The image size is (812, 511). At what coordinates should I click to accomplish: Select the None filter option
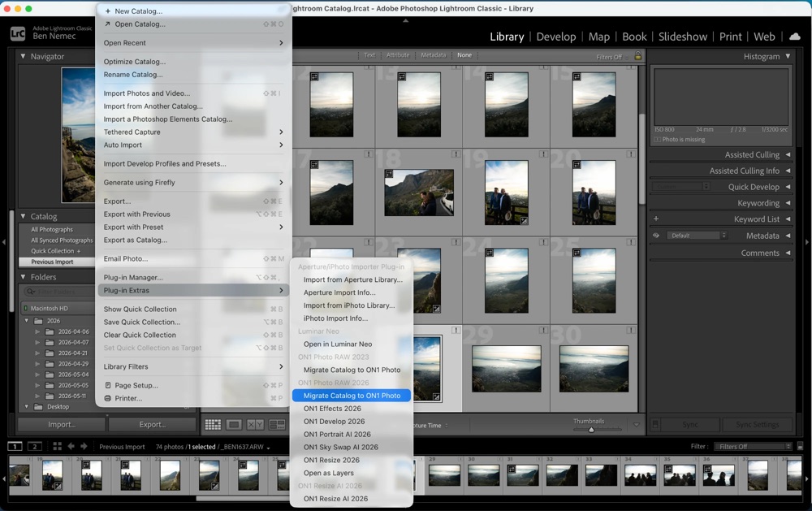tap(464, 55)
